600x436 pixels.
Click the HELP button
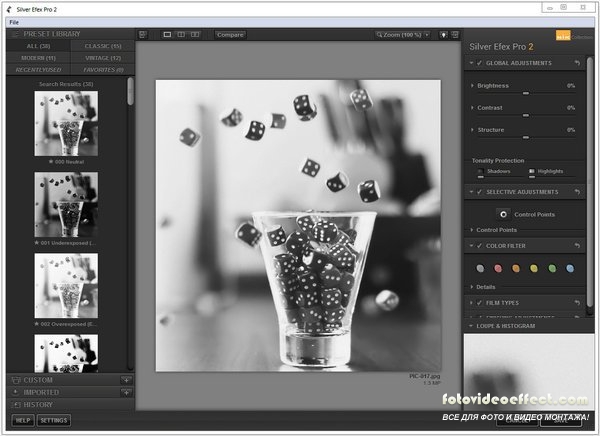click(23, 420)
